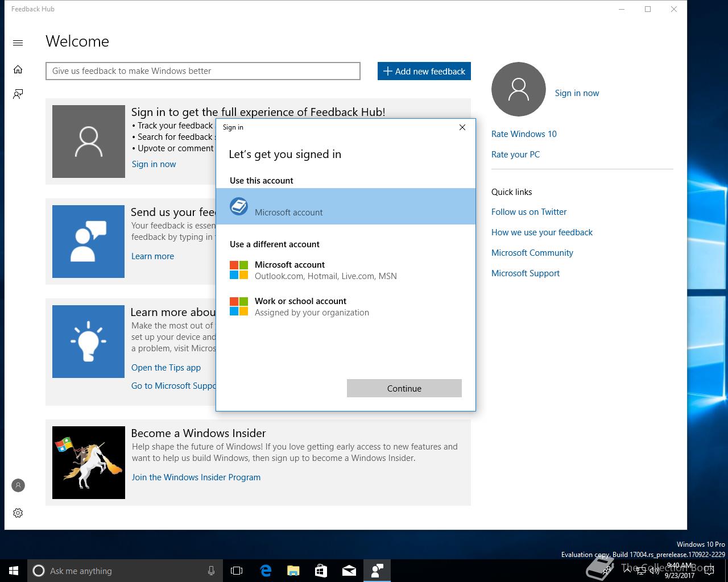Click Sign in now next to profile avatar
Image resolution: width=728 pixels, height=582 pixels.
click(x=577, y=93)
